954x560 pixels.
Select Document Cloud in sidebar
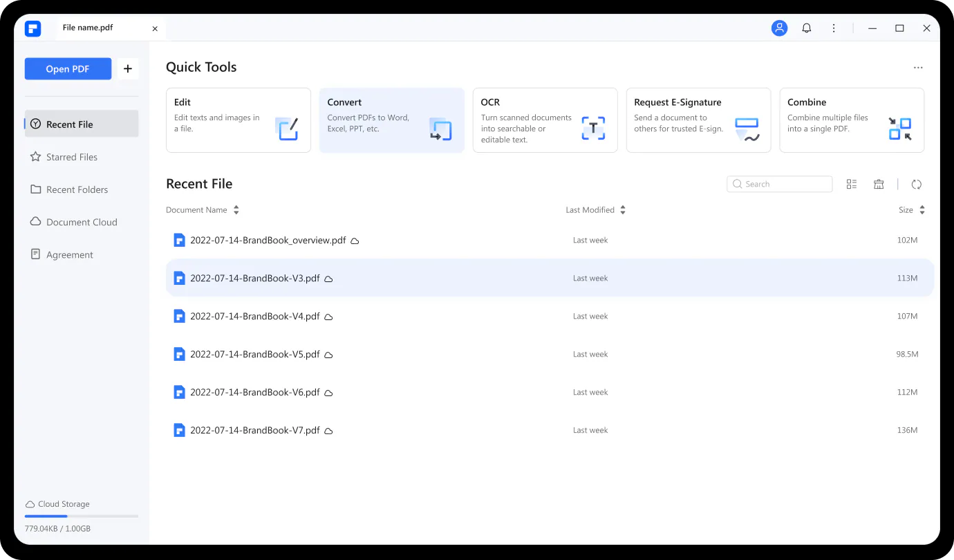(x=81, y=222)
